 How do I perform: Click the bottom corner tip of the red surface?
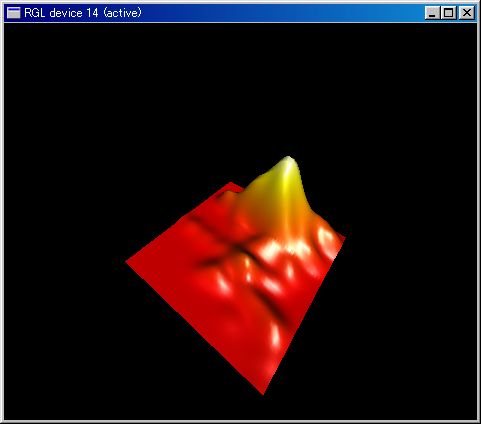coord(263,393)
